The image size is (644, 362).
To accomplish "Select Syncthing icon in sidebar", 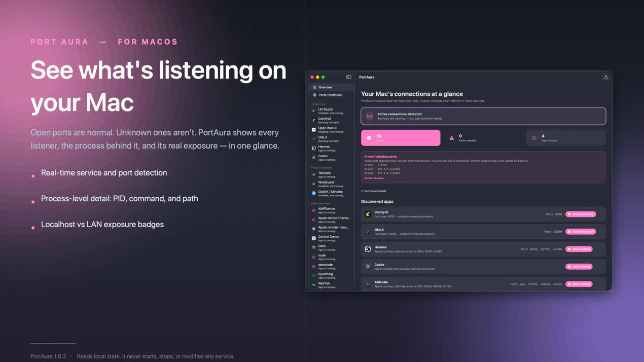I will [314, 276].
